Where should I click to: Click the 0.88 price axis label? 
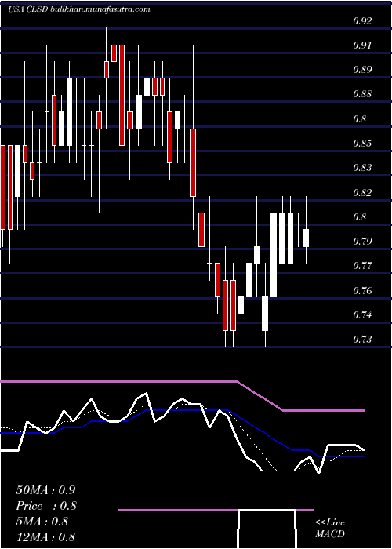[x=362, y=94]
